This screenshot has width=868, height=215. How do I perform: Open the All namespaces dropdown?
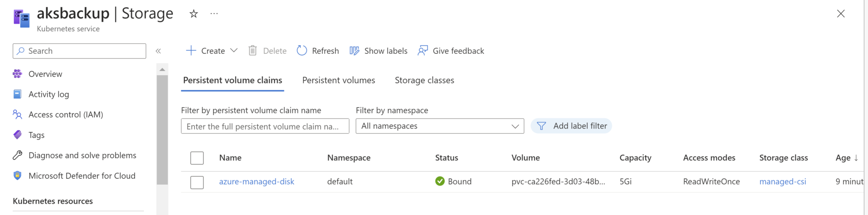[x=440, y=126]
